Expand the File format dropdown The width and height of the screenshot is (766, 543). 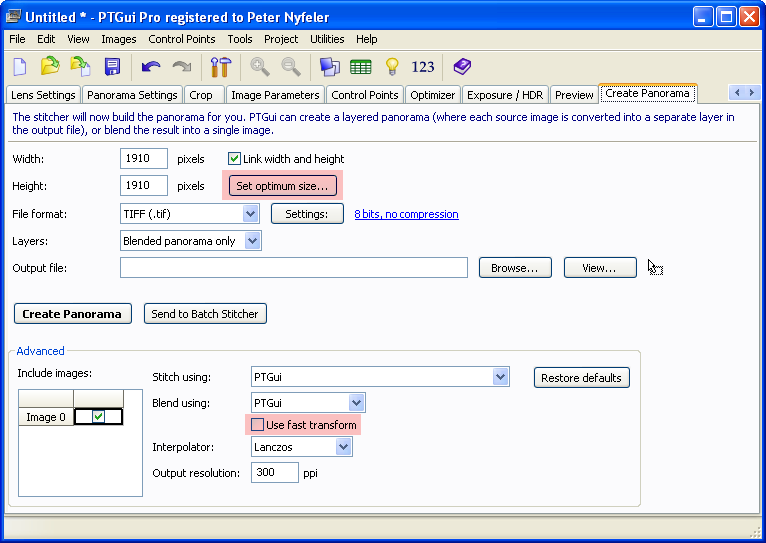tap(251, 214)
